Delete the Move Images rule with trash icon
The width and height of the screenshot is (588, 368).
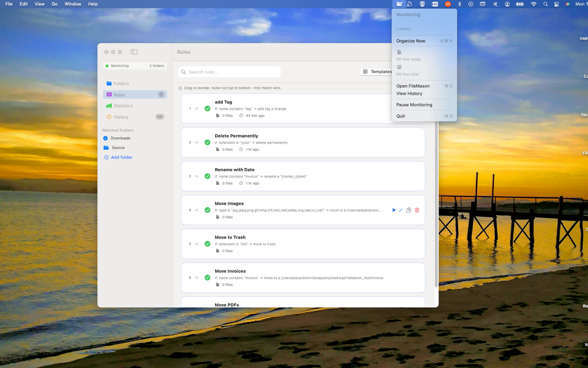coord(417,210)
